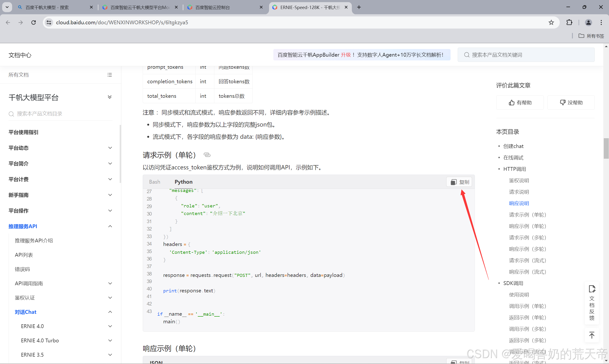Viewport: 609px width, 364px height.
Task: Focus the 搜索本产品文档关键词 search field
Action: [x=526, y=55]
